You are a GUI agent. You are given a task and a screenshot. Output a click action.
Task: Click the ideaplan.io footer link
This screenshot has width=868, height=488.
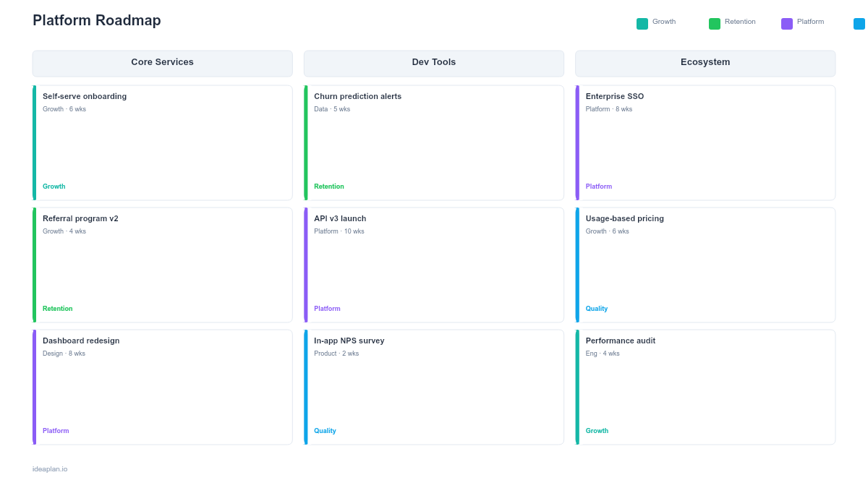point(48,468)
